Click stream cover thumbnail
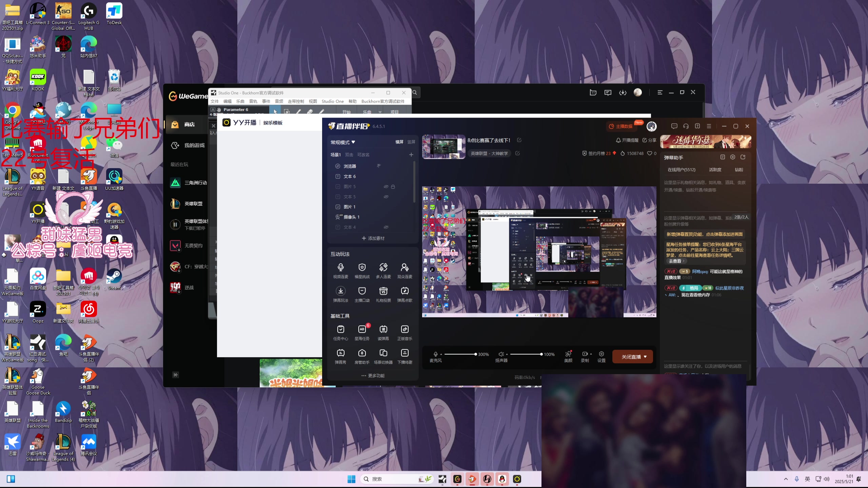 (443, 147)
